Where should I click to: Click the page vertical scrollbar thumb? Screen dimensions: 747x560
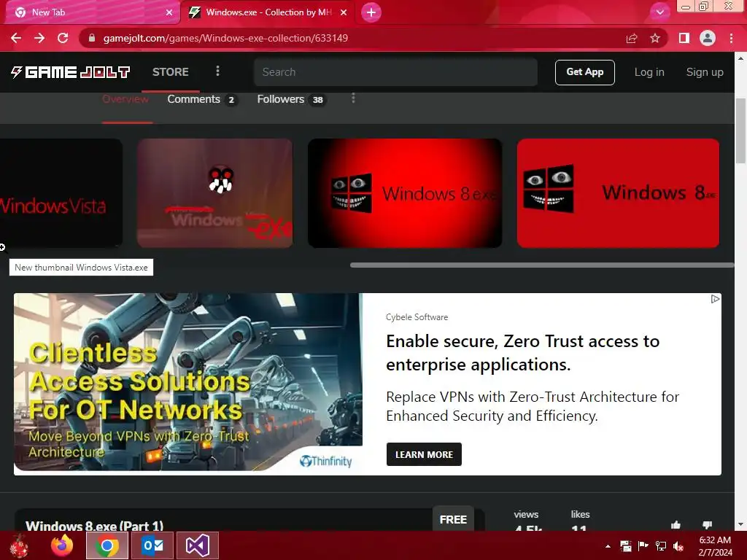click(x=740, y=131)
